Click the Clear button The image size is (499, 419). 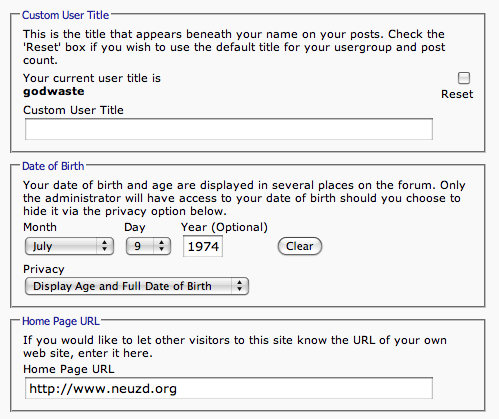(300, 246)
